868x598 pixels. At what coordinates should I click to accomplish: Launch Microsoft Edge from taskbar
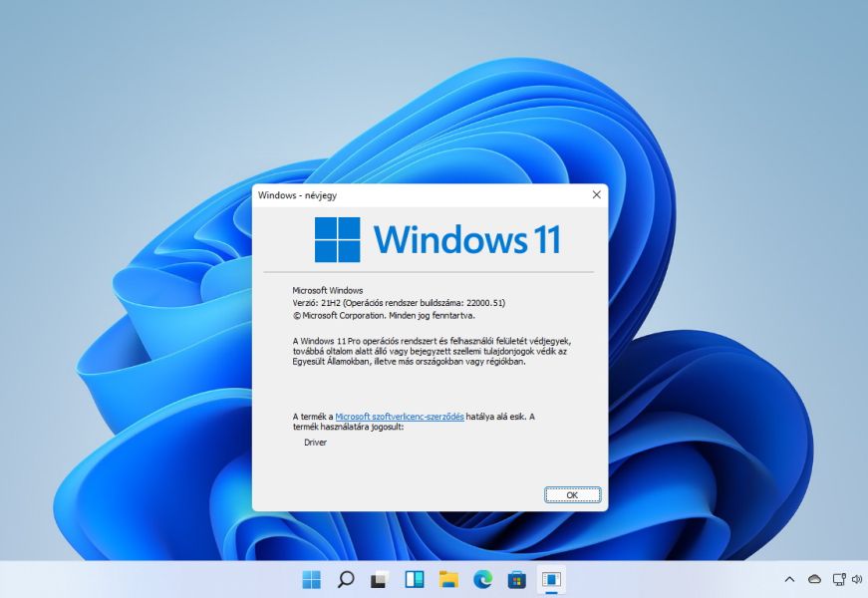tap(482, 580)
